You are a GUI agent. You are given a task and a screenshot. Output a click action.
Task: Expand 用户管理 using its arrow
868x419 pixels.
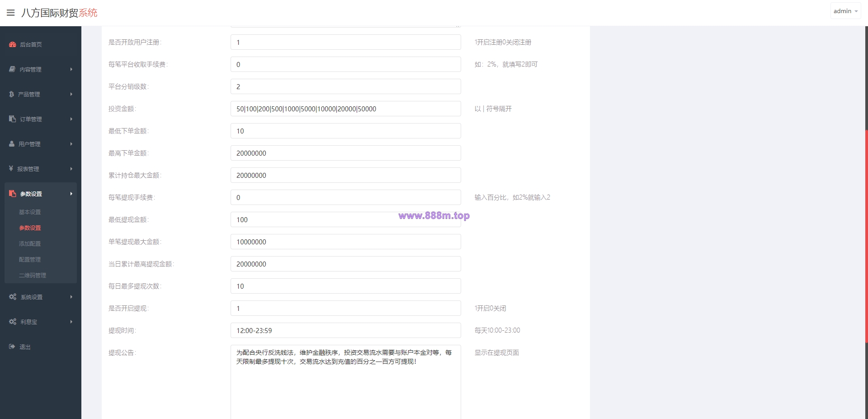(71, 144)
